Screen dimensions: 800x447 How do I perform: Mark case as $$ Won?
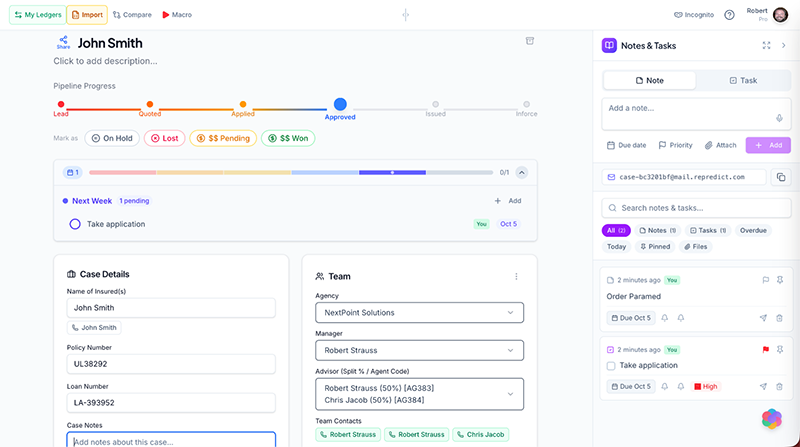click(x=288, y=138)
